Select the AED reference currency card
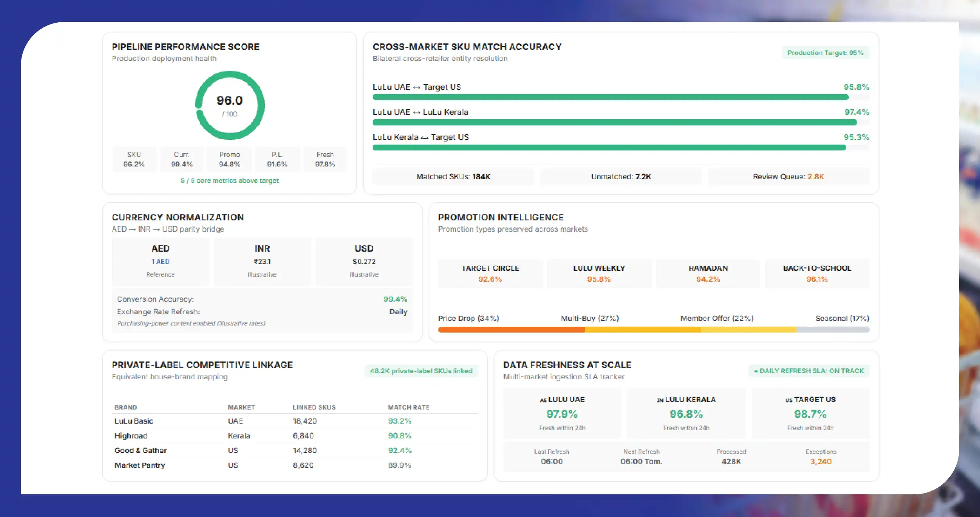The image size is (980, 517). (x=160, y=261)
